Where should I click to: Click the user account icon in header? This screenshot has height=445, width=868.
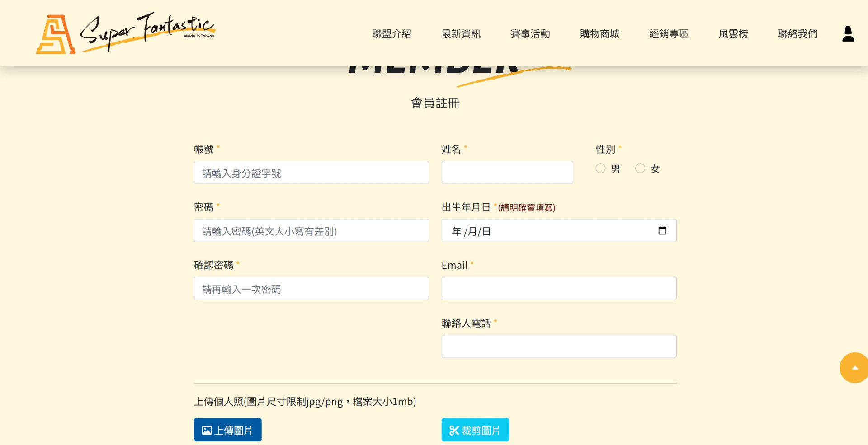click(848, 34)
